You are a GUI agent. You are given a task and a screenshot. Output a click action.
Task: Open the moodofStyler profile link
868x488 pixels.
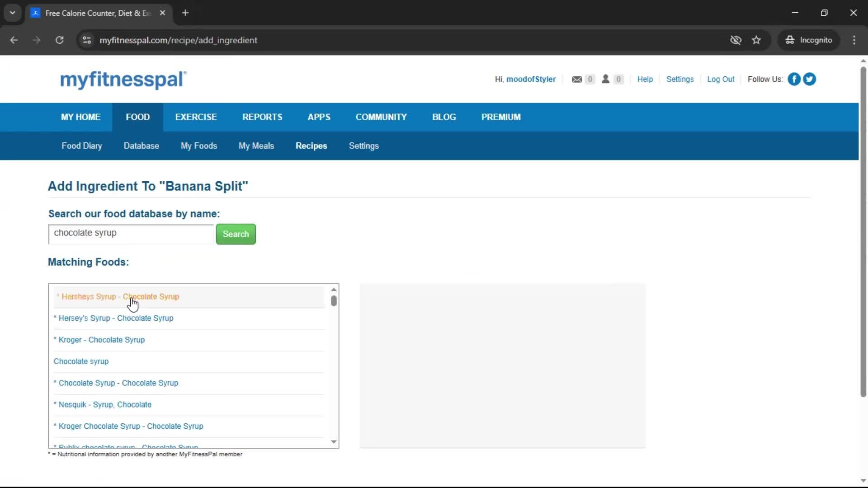coord(531,79)
